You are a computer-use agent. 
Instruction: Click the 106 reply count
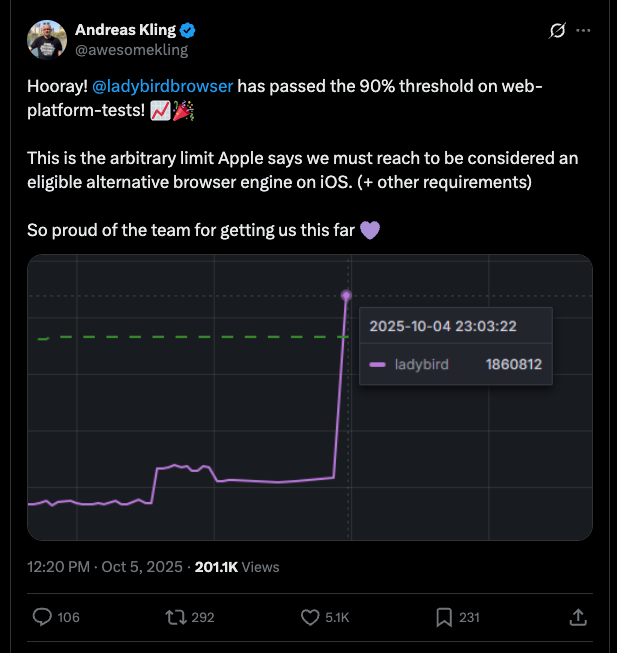click(68, 617)
